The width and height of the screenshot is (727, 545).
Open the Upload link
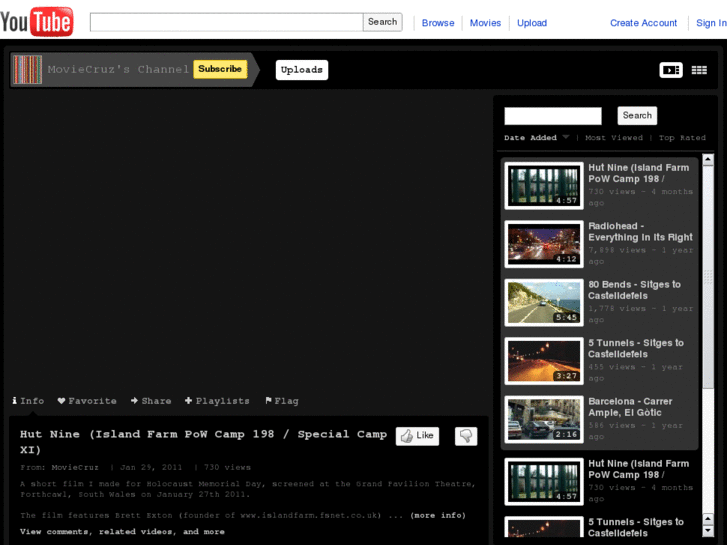click(532, 23)
